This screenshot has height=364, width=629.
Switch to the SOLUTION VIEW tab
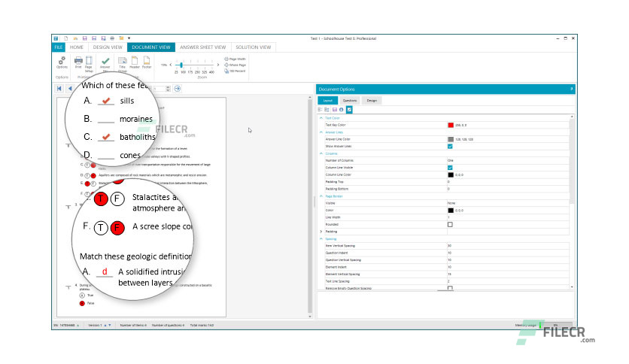(253, 47)
